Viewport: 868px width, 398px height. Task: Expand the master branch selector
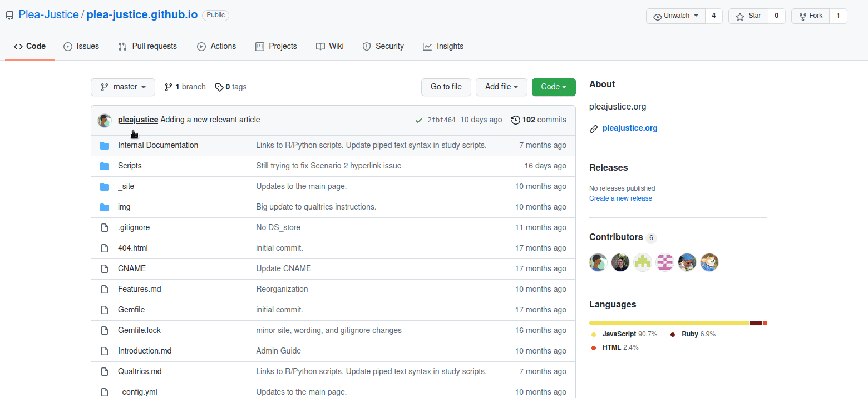(123, 87)
